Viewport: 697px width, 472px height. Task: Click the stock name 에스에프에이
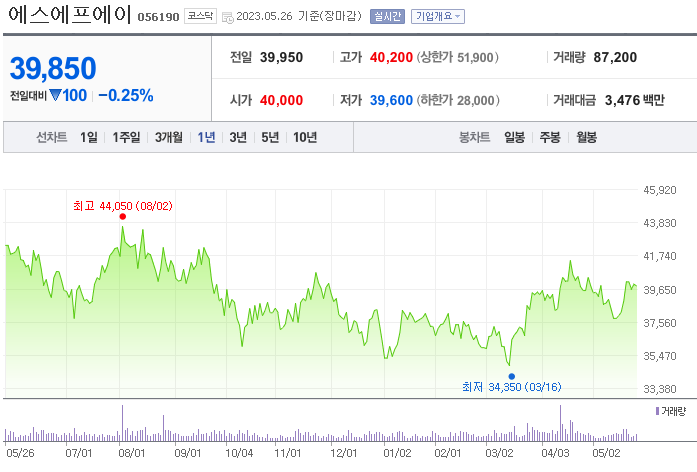(x=69, y=14)
